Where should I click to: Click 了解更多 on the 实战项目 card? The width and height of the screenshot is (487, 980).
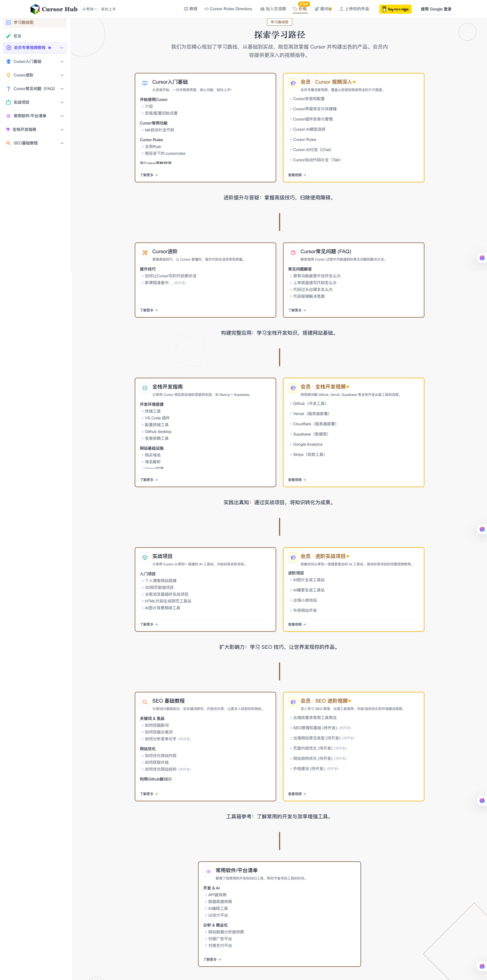point(149,624)
